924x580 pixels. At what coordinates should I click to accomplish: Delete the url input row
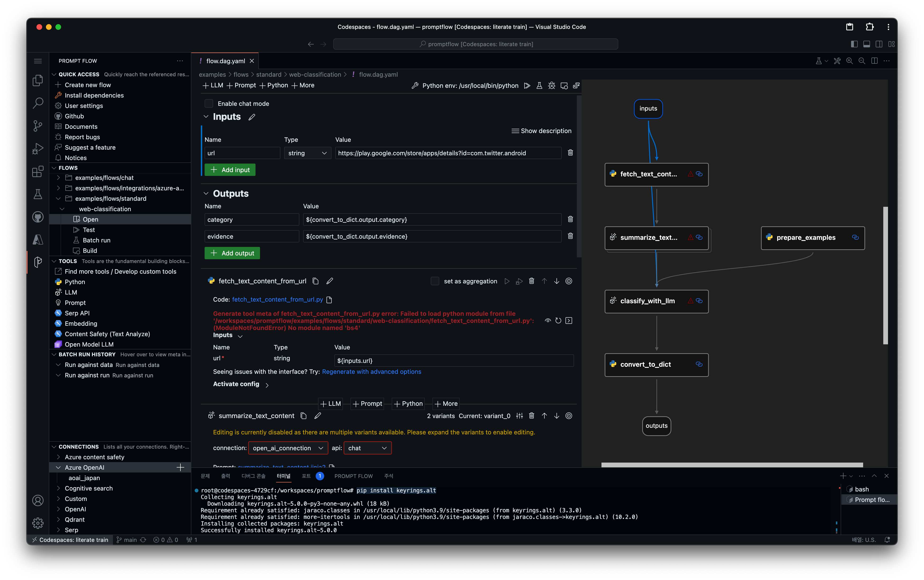pos(570,153)
